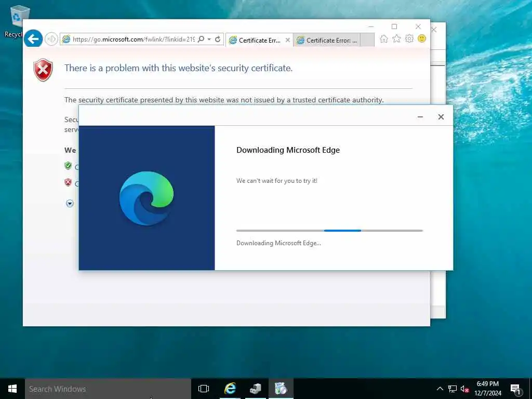Open the Windows Start menu
Image resolution: width=532 pixels, height=399 pixels.
point(12,389)
